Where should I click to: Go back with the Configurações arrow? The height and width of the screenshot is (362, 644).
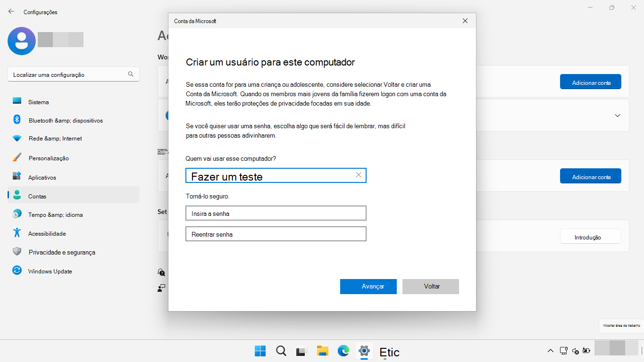[x=11, y=12]
